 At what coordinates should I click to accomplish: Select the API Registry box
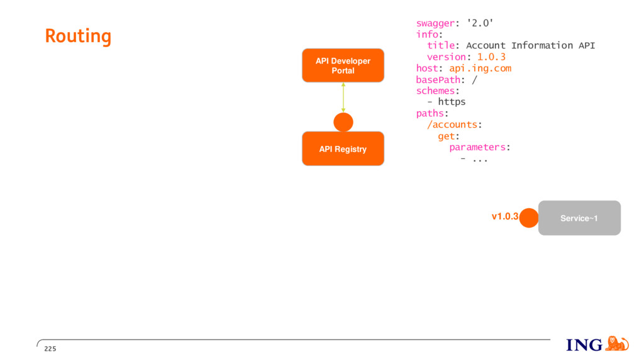pos(343,148)
